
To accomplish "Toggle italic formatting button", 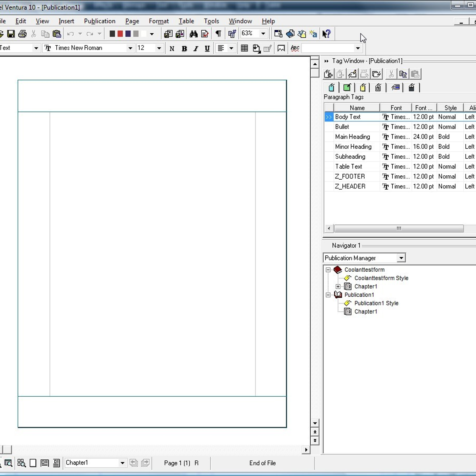I will (196, 48).
